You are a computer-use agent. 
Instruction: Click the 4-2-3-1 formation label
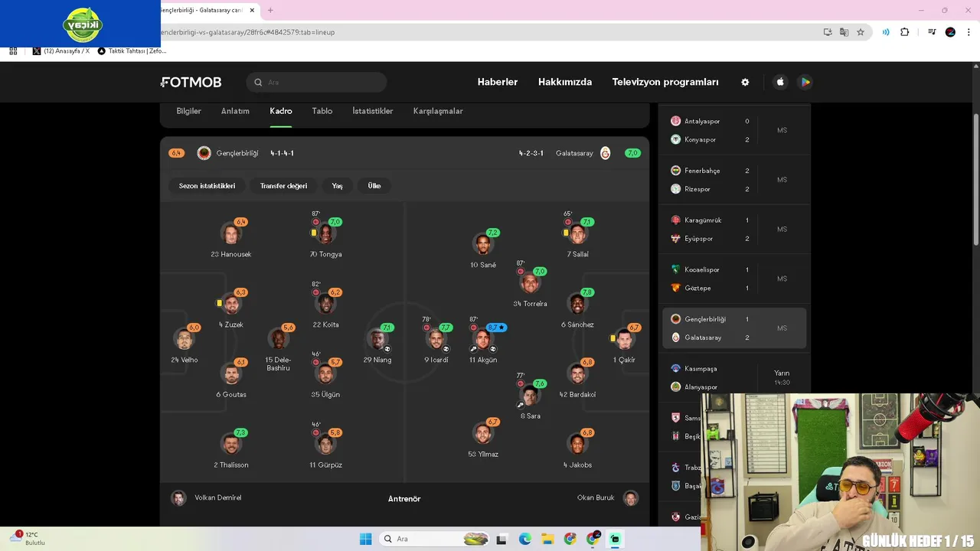531,153
